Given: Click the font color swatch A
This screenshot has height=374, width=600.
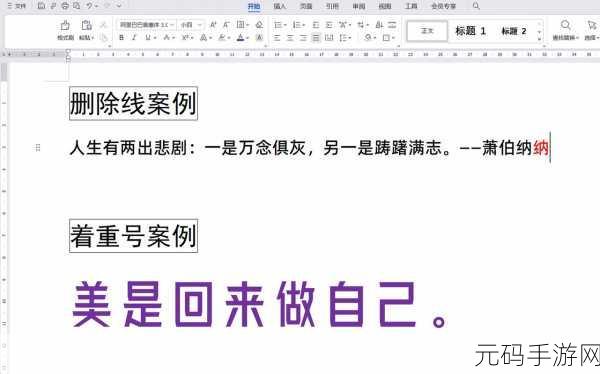Looking at the screenshot, I should pyautogui.click(x=240, y=38).
